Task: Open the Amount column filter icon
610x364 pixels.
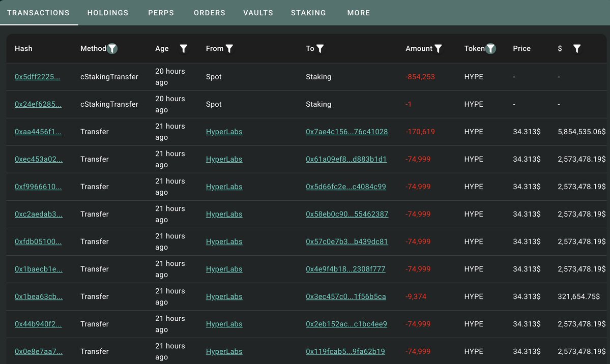Action: point(438,48)
